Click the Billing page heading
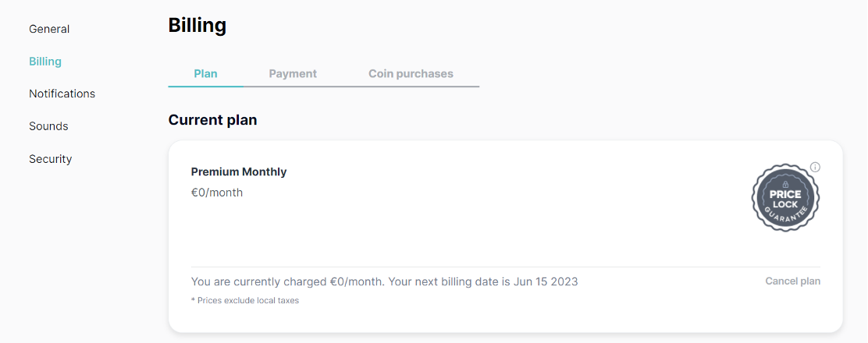The height and width of the screenshot is (343, 868). [x=197, y=26]
